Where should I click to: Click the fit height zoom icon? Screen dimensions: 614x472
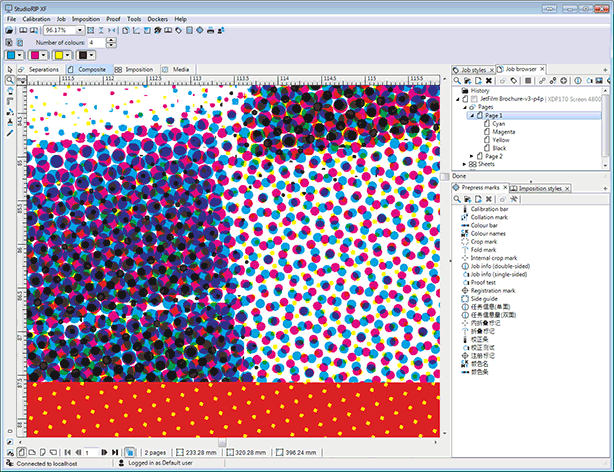[x=101, y=30]
